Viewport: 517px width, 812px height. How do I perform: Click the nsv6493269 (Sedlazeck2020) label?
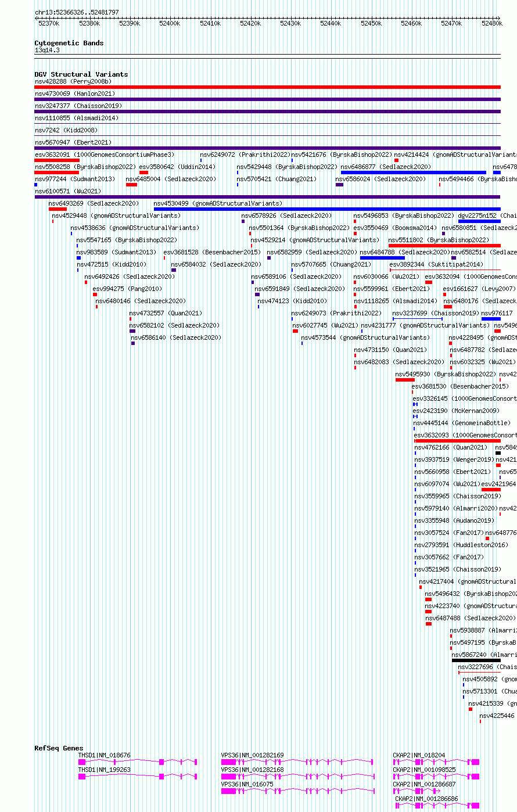pyautogui.click(x=94, y=203)
